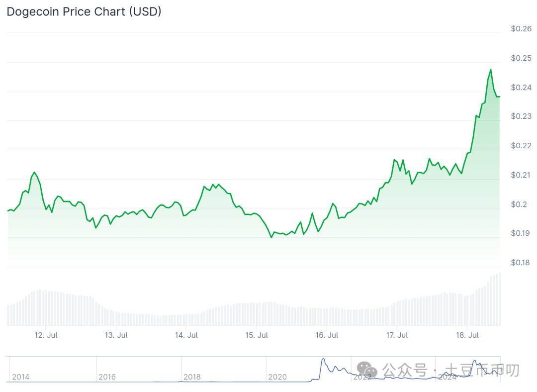Jump to 2018 in the range navigator
Screen dimensions: 537x392
192,377
